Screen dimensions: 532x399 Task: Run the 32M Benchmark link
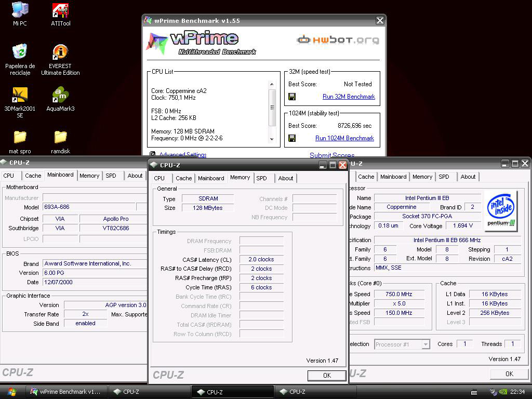[x=349, y=97]
